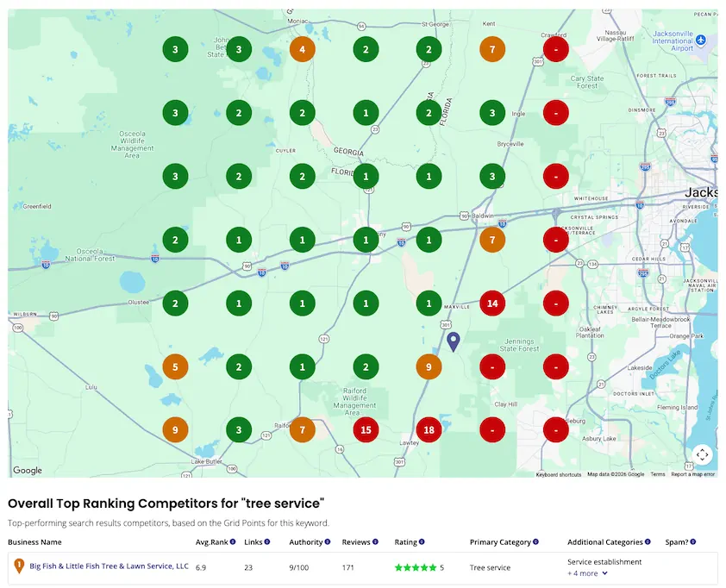Open the map Terms link
Viewport: 726px width, 588px height.
(658, 474)
